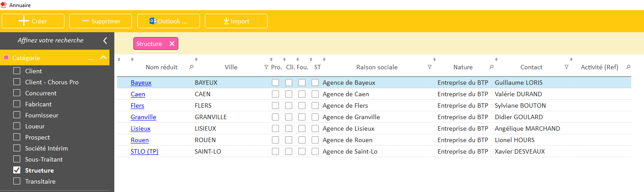The width and height of the screenshot is (644, 192).
Task: Click the search icon next to Activité (Ref)
Action: (x=628, y=67)
